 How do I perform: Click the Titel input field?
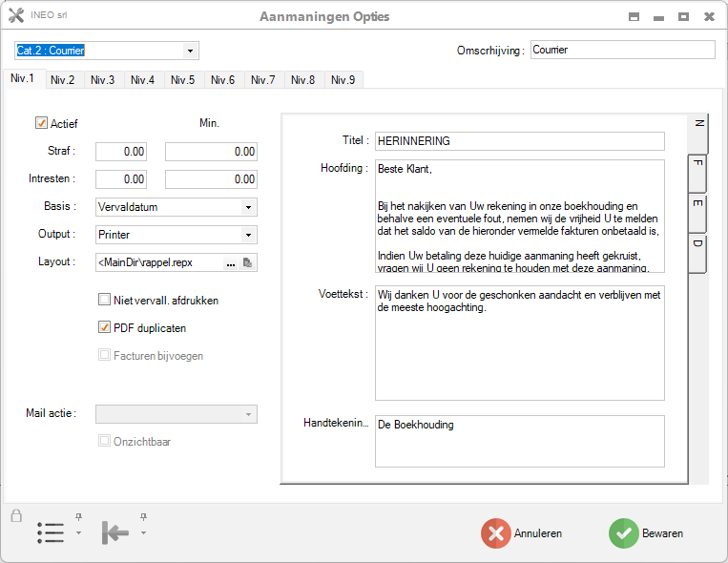pos(519,141)
